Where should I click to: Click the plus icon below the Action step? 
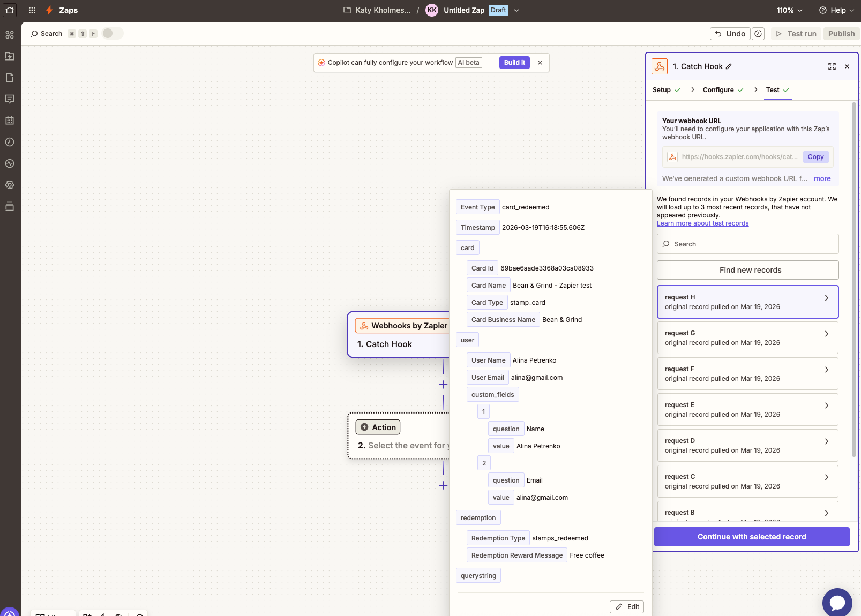coord(443,485)
